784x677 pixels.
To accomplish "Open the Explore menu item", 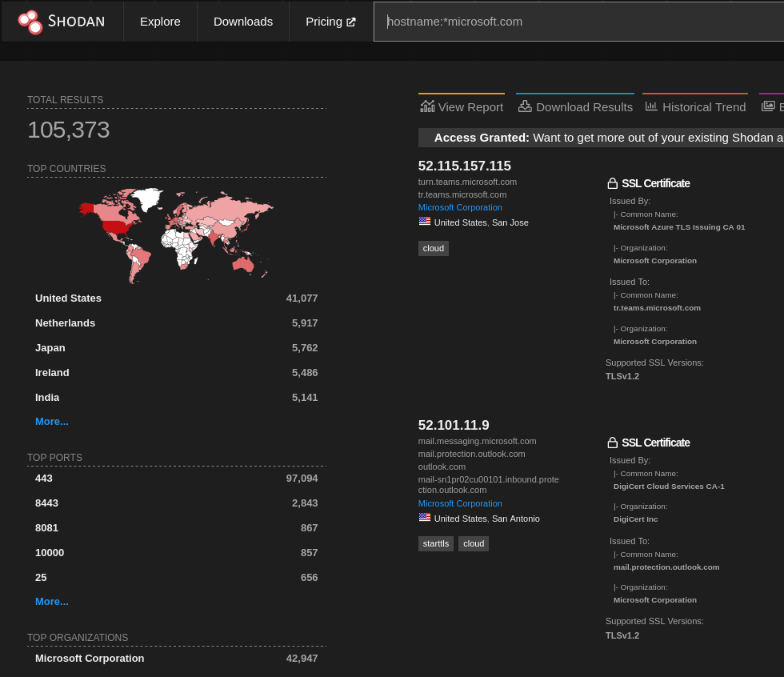I will coord(160,22).
